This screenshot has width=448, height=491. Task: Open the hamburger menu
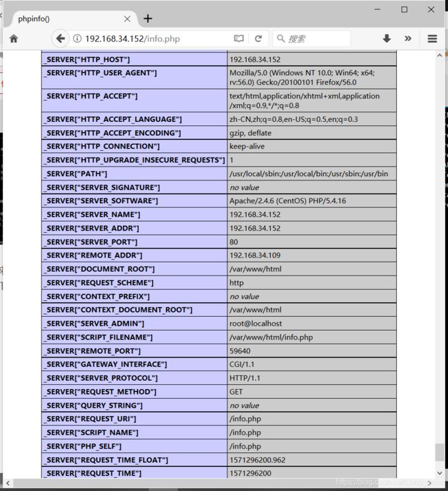pyautogui.click(x=432, y=39)
